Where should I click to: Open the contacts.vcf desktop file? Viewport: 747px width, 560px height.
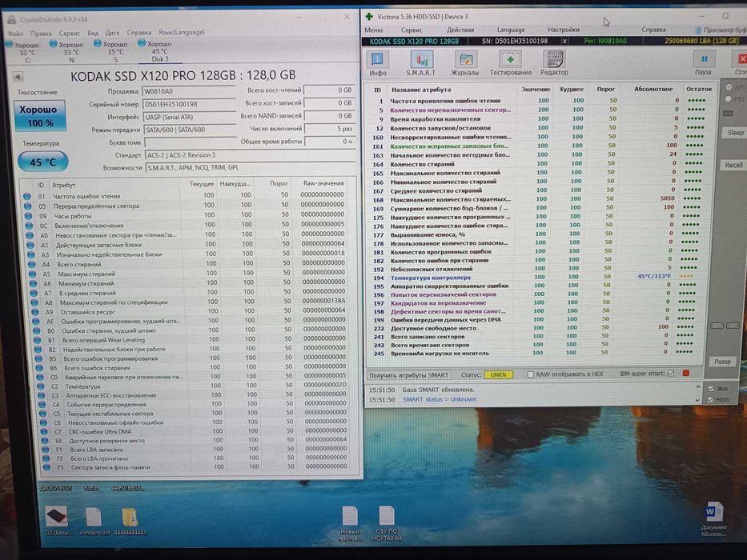[x=94, y=521]
